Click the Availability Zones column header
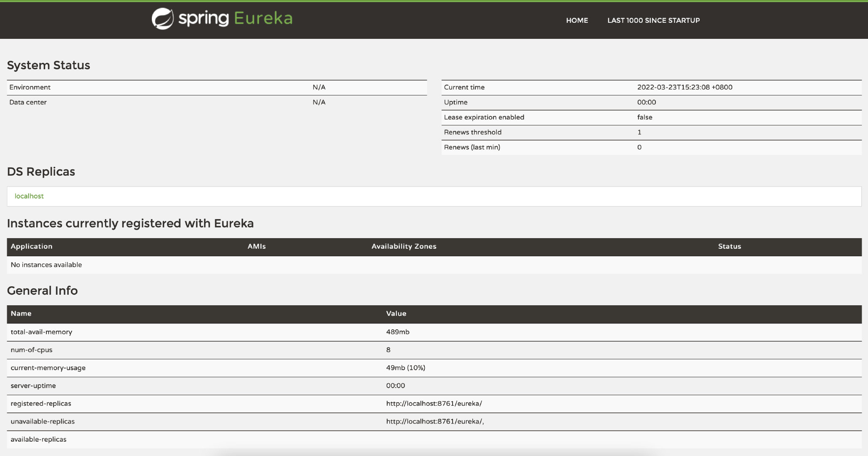 [x=404, y=247]
